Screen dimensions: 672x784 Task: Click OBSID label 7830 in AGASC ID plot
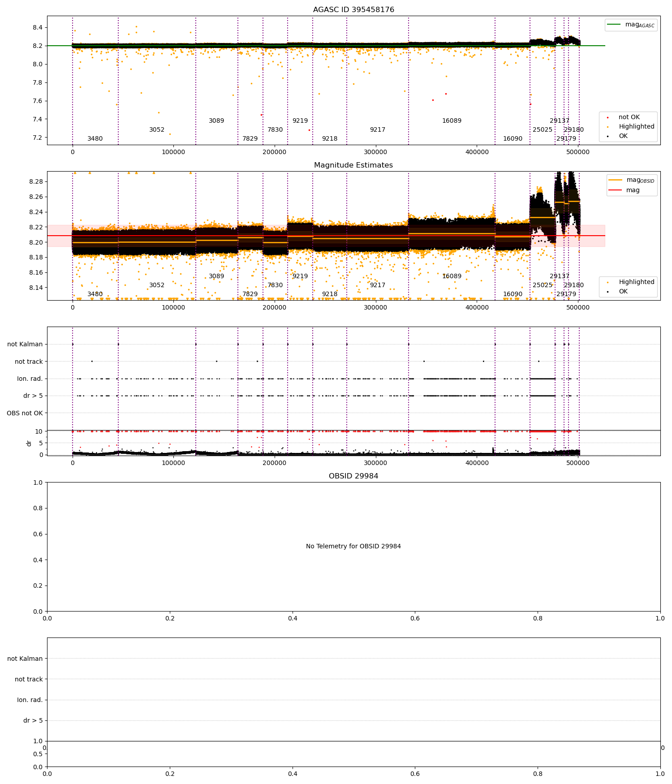[275, 130]
